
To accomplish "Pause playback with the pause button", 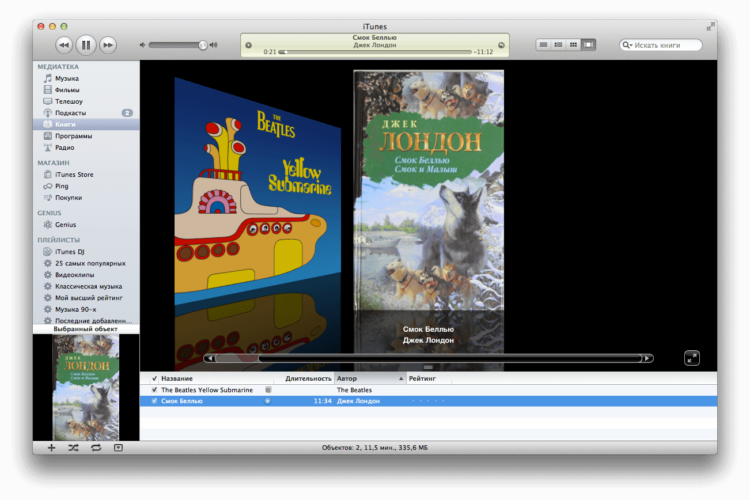I will tap(86, 45).
